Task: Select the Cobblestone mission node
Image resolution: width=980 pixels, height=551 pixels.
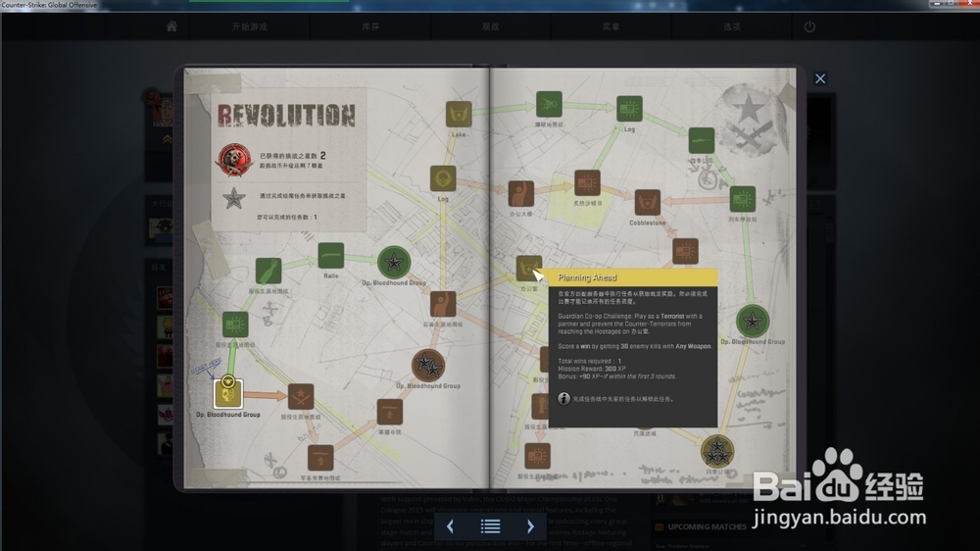Action: (x=648, y=203)
